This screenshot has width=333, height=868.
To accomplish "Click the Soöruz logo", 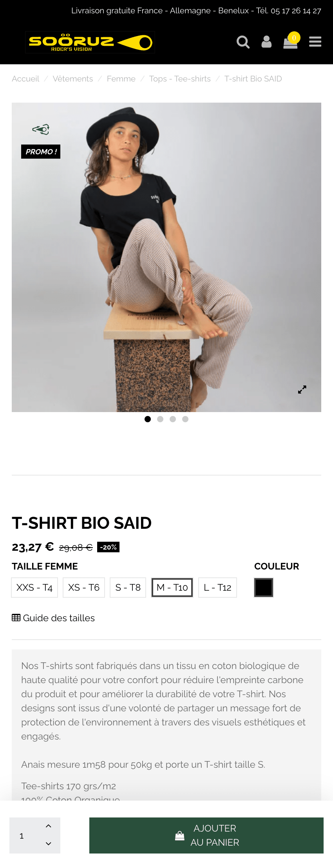I will [90, 42].
